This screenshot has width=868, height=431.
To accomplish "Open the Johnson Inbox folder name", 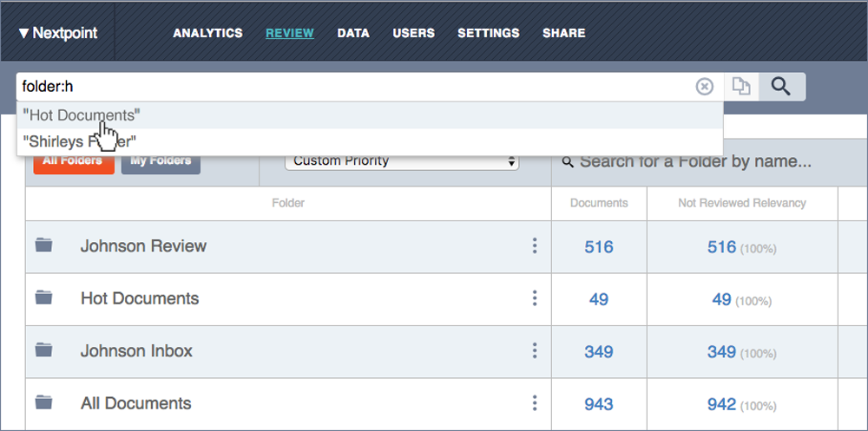I will (136, 350).
